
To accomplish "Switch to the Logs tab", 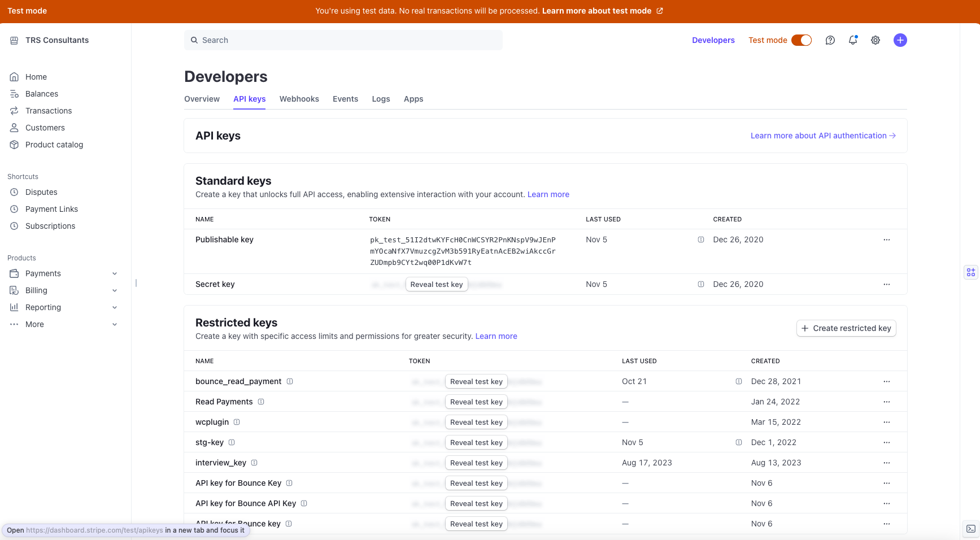I will point(381,99).
